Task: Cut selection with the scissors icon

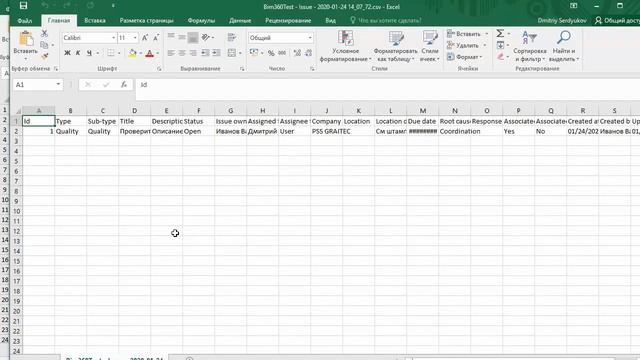Action: tap(44, 33)
